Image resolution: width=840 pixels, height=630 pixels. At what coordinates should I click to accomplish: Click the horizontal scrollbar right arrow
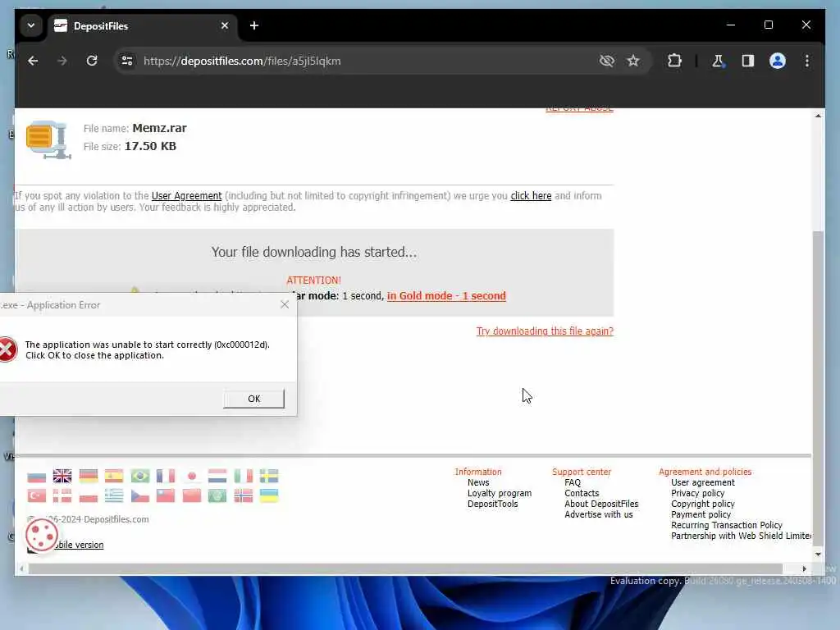804,568
